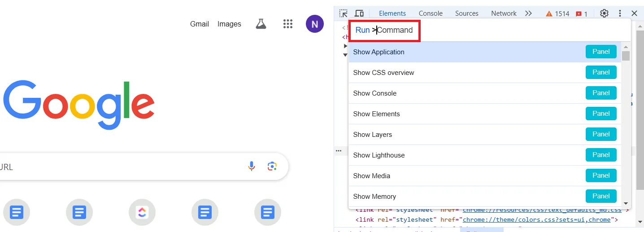Switch to the Elements tab

(x=392, y=13)
